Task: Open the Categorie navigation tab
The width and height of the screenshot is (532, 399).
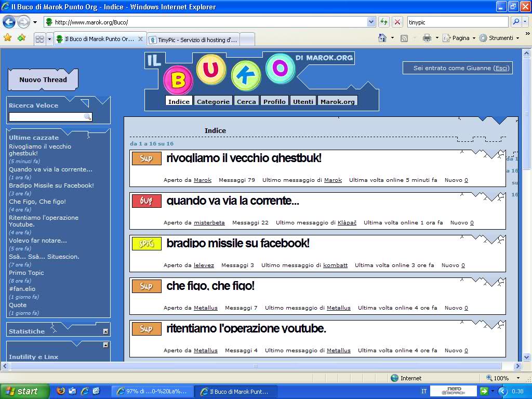Action: pyautogui.click(x=213, y=101)
